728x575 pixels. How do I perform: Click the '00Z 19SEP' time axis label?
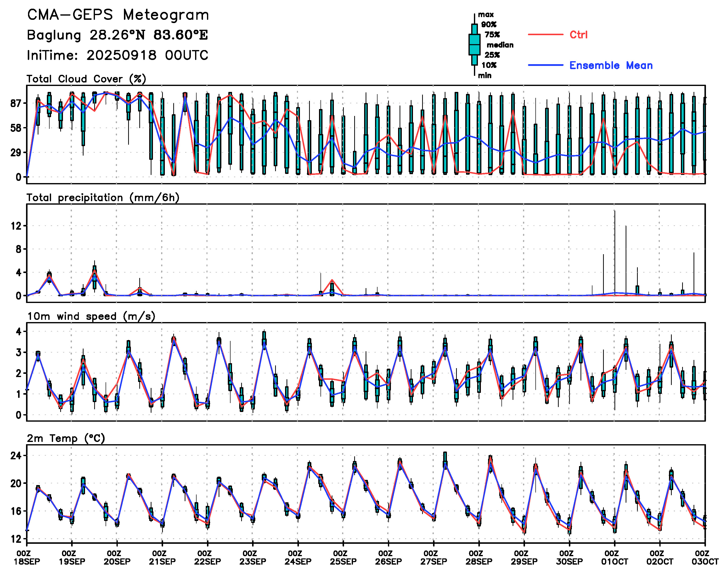tap(72, 557)
